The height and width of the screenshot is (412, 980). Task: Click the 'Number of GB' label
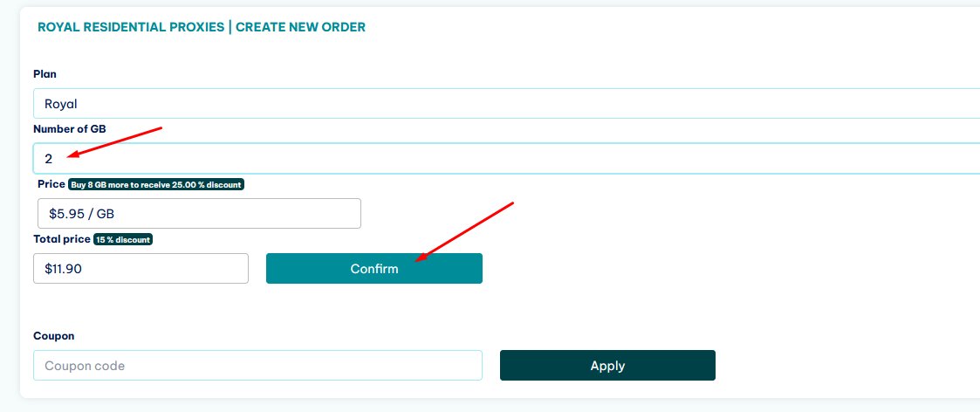pyautogui.click(x=70, y=129)
